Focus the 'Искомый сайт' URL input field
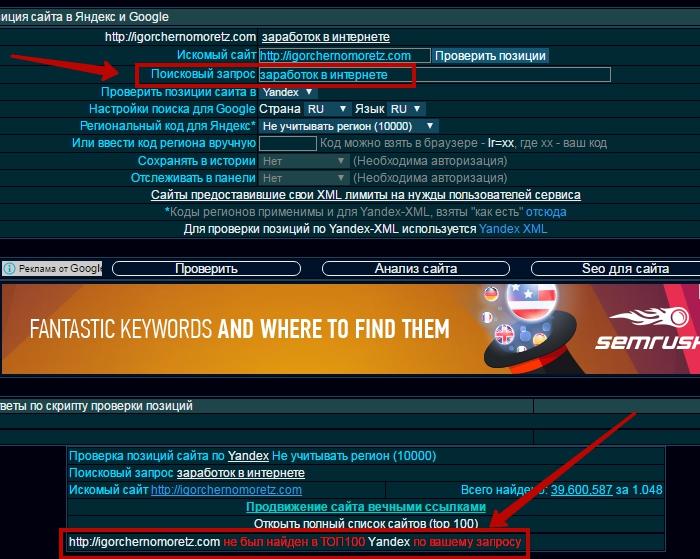700x559 pixels. (x=345, y=56)
